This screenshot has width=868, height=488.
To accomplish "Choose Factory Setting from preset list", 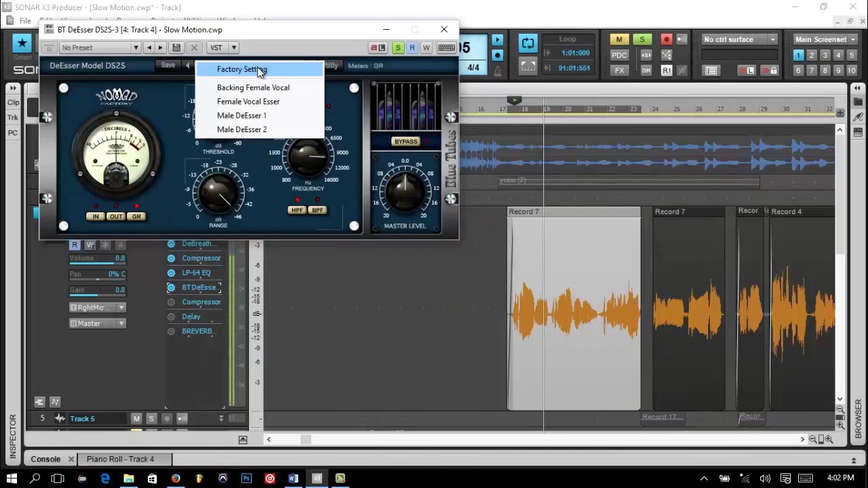I will pyautogui.click(x=260, y=69).
